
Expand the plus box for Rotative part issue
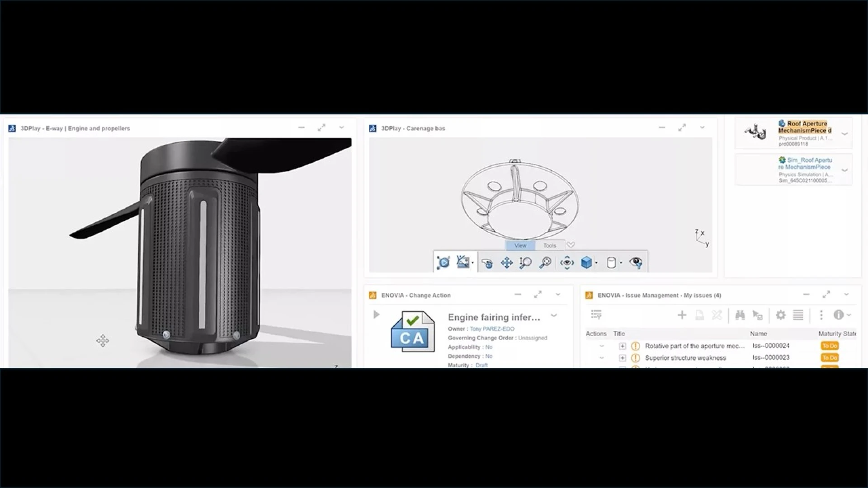[623, 346]
